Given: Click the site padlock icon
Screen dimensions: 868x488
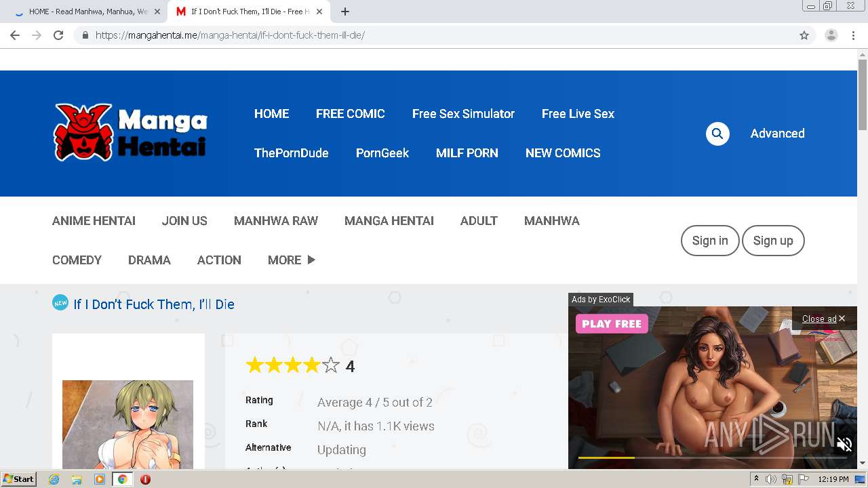Looking at the screenshot, I should click(85, 35).
